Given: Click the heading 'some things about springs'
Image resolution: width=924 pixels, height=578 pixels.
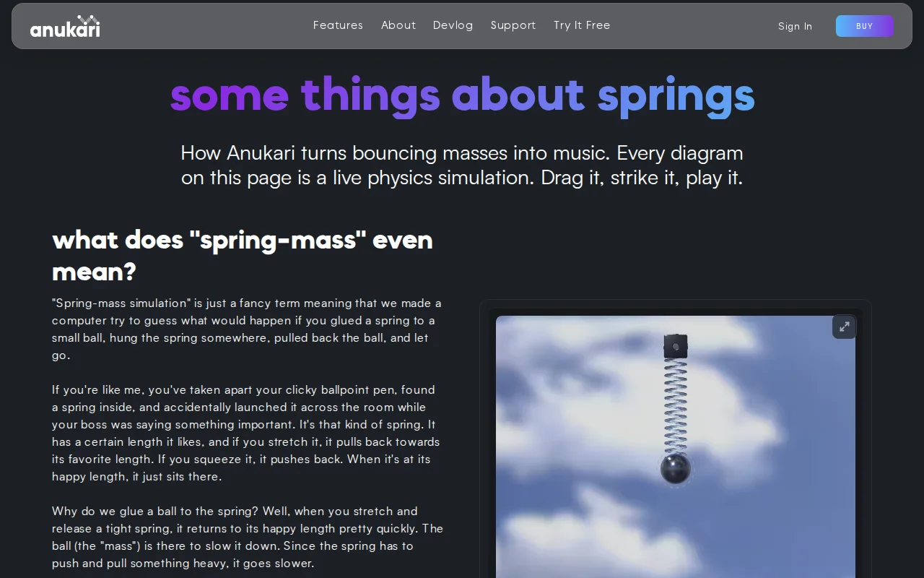Looking at the screenshot, I should (462, 95).
